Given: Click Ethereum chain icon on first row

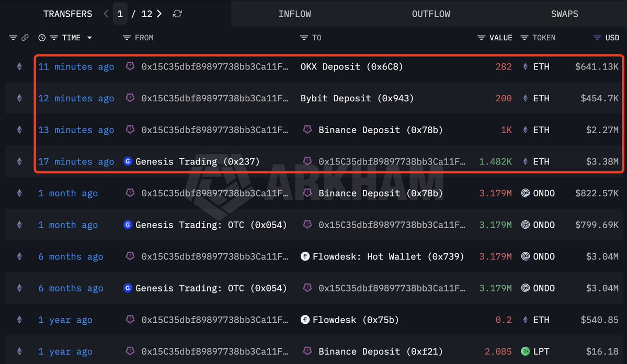Looking at the screenshot, I should pos(19,67).
